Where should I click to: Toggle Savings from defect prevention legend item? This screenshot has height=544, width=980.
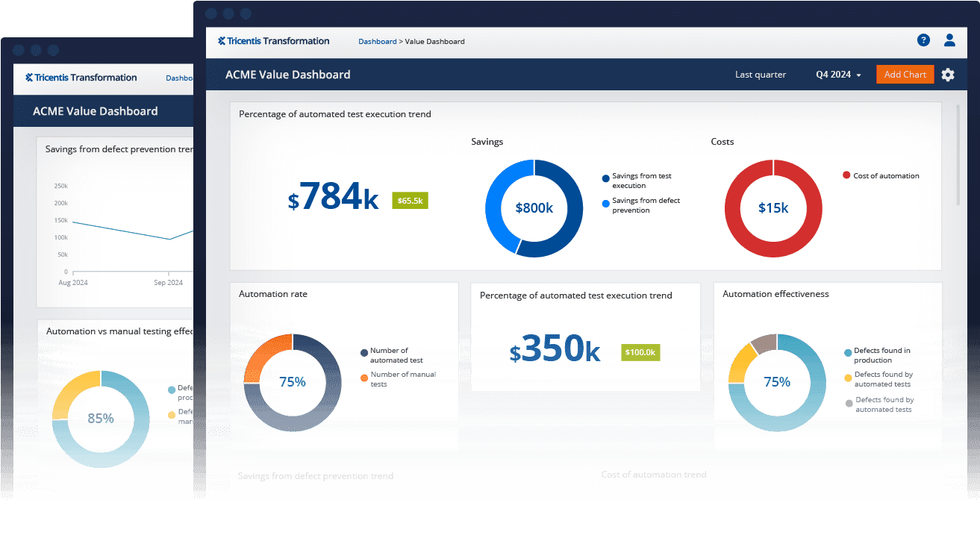tap(645, 205)
